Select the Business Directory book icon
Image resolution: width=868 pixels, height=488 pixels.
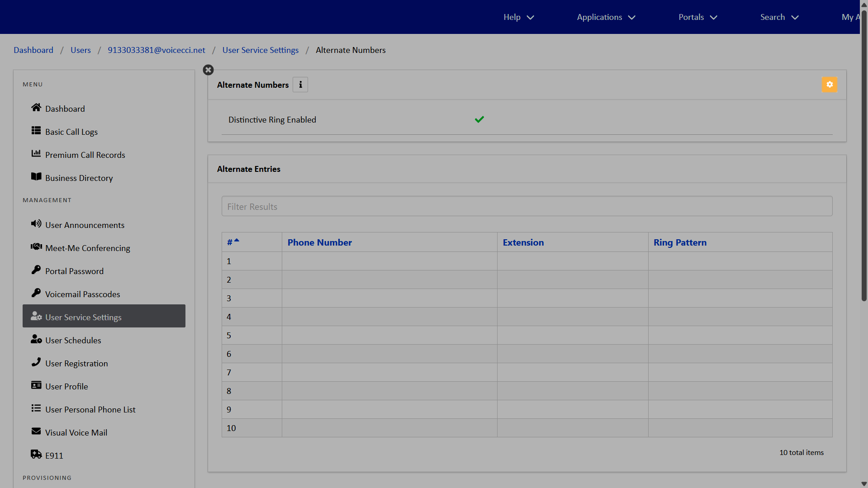pos(36,177)
